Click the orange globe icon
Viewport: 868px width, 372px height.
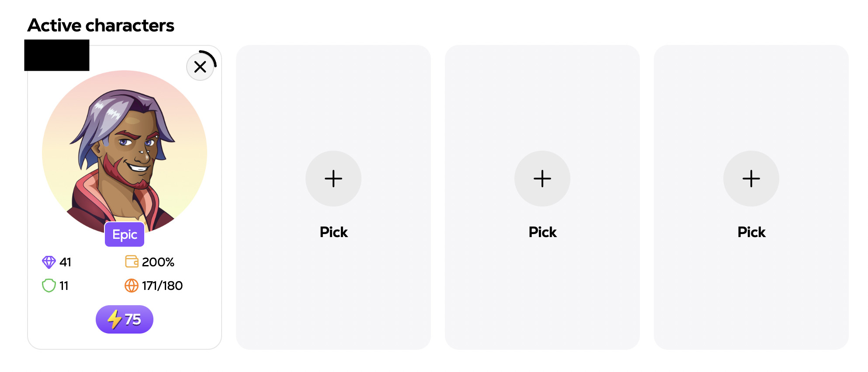pyautogui.click(x=132, y=286)
